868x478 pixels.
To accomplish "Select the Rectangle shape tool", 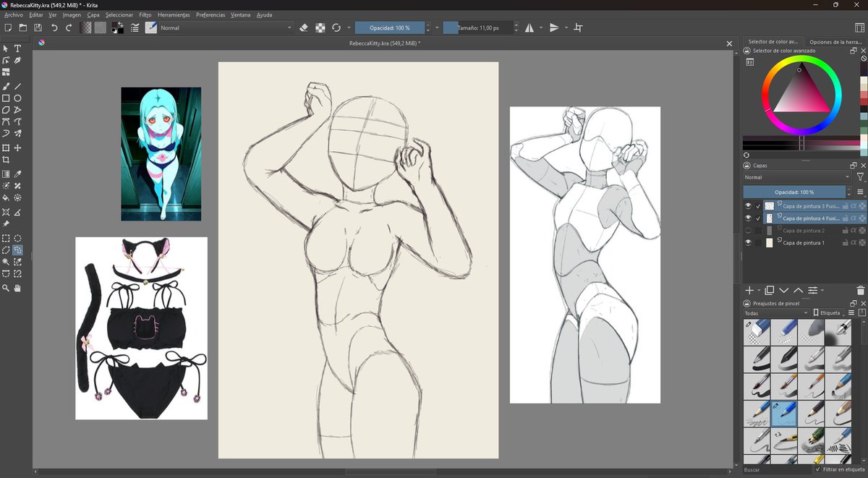I will [6, 98].
